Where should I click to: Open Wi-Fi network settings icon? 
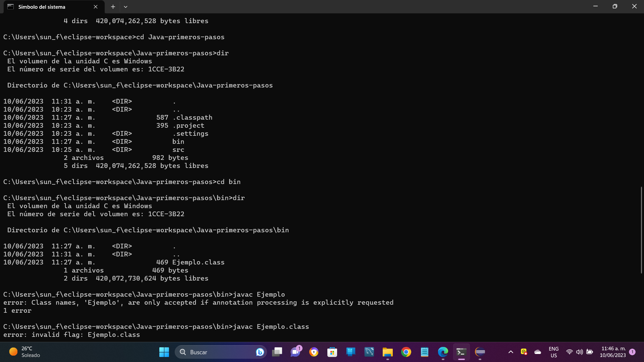point(569,352)
